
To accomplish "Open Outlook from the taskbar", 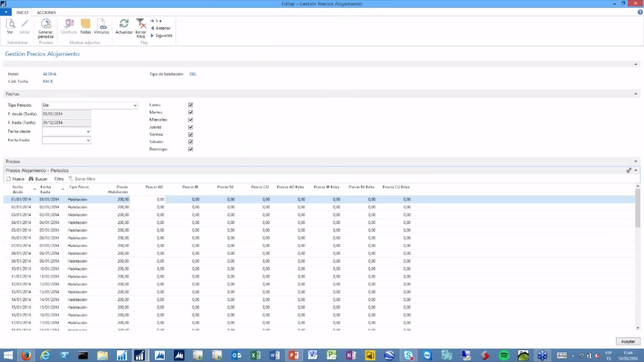I will (x=236, y=355).
